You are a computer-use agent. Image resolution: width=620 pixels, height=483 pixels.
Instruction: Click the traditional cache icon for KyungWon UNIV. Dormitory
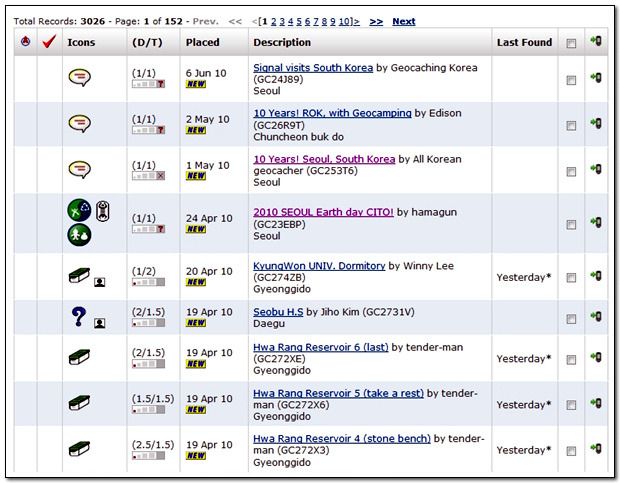click(x=79, y=275)
